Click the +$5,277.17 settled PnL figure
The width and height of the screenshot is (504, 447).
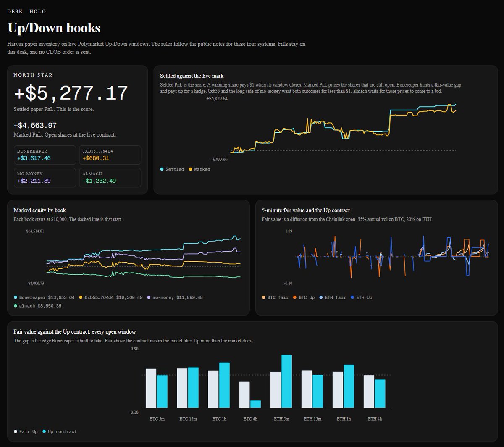coord(71,93)
